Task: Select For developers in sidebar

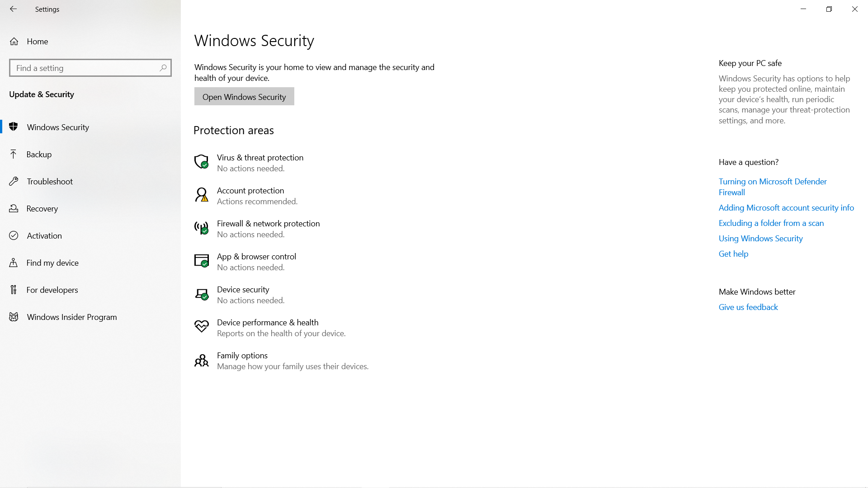Action: click(x=90, y=290)
